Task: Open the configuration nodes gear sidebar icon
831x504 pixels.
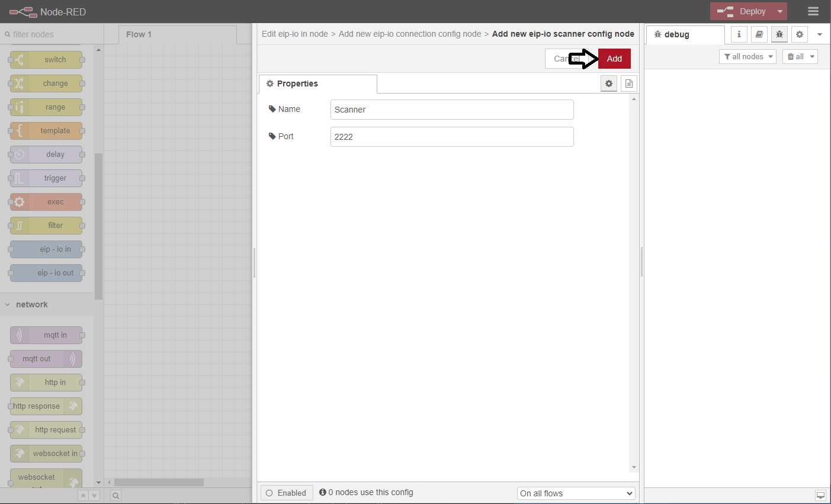Action: point(800,34)
